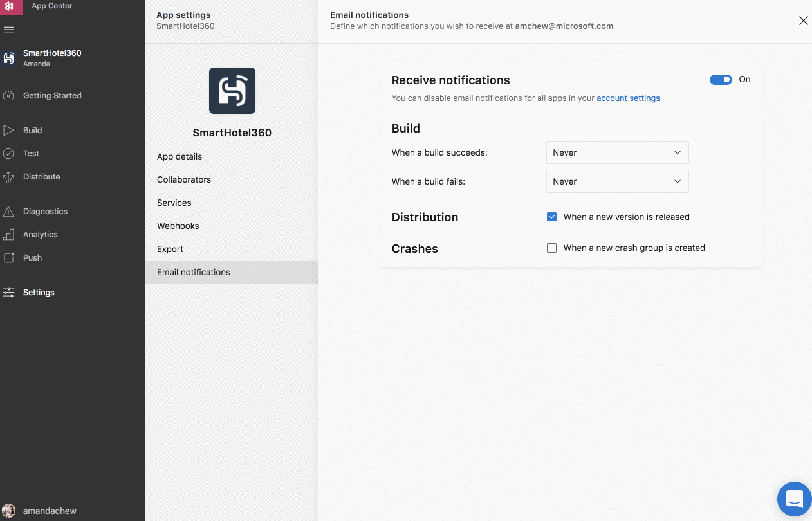Click the 'Receive notifications' heading

tap(450, 80)
